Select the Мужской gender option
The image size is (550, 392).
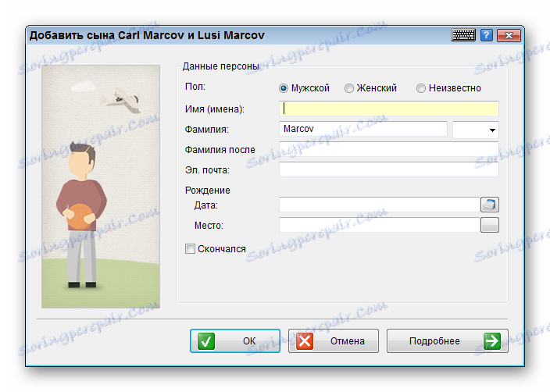(x=304, y=88)
